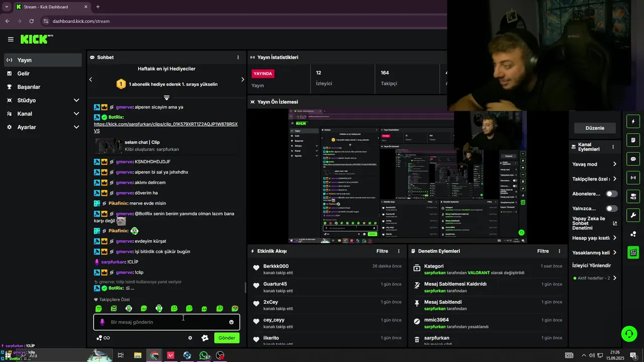Open the Sohbet panel three-dot menu
This screenshot has height=362, width=644.
click(238, 57)
